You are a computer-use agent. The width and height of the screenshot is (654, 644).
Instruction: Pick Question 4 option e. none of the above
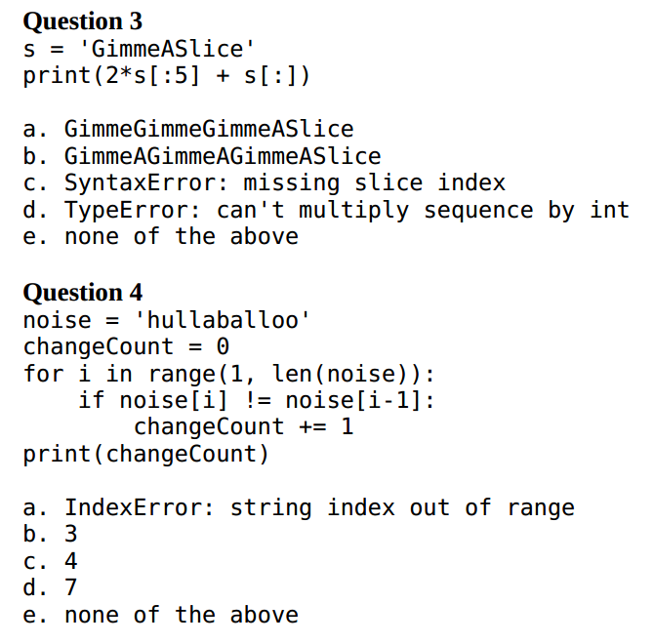coord(161,616)
